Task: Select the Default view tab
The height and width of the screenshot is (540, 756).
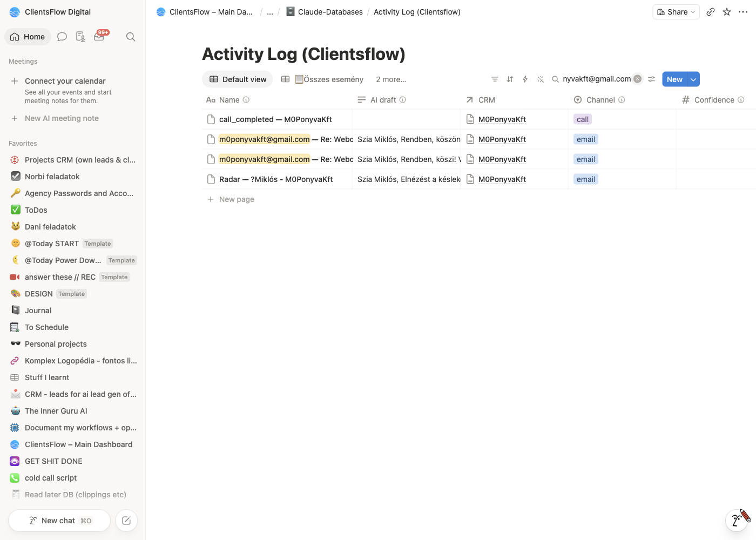Action: [x=238, y=79]
